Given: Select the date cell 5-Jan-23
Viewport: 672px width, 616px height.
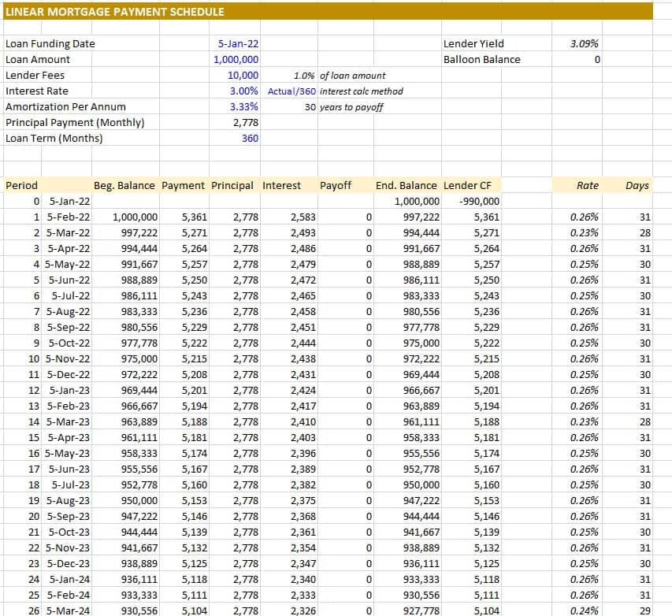Looking at the screenshot, I should 69,391.
